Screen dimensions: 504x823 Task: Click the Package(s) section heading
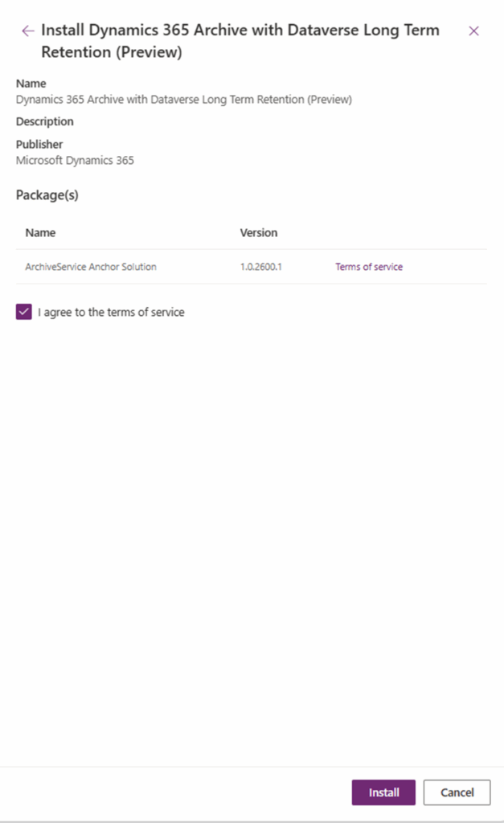(47, 194)
